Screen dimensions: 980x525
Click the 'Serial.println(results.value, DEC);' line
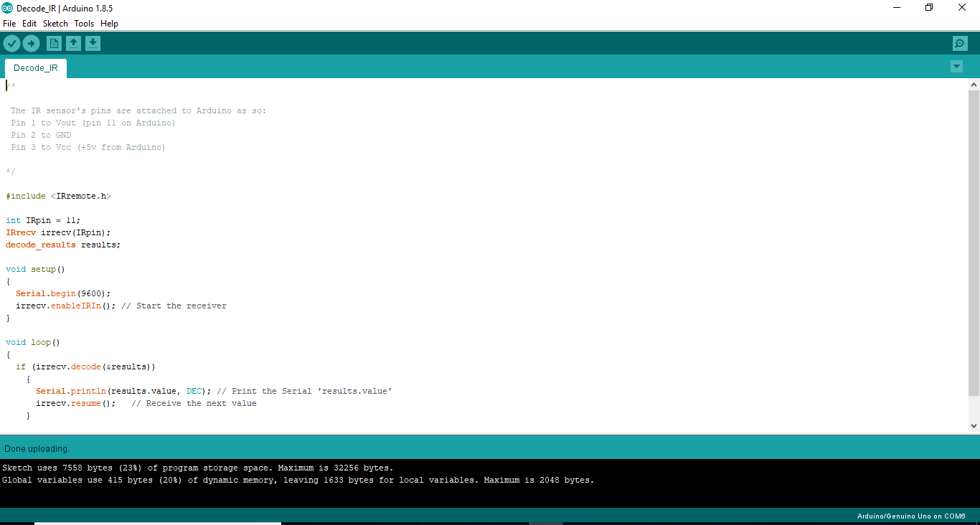pyautogui.click(x=123, y=391)
